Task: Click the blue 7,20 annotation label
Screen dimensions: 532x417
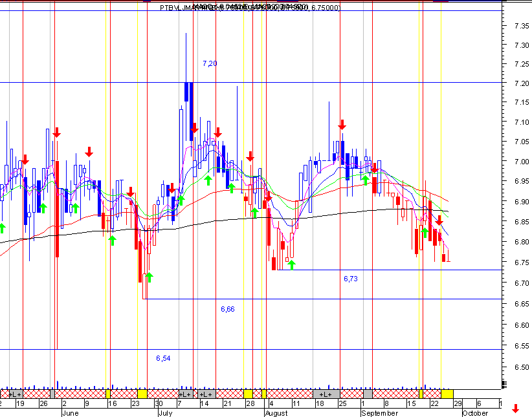Action: coord(210,63)
